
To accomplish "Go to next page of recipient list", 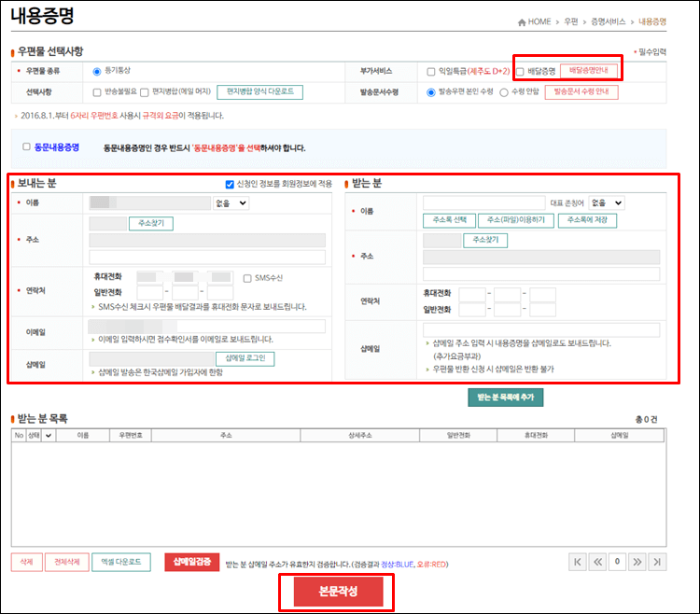I will 637,562.
